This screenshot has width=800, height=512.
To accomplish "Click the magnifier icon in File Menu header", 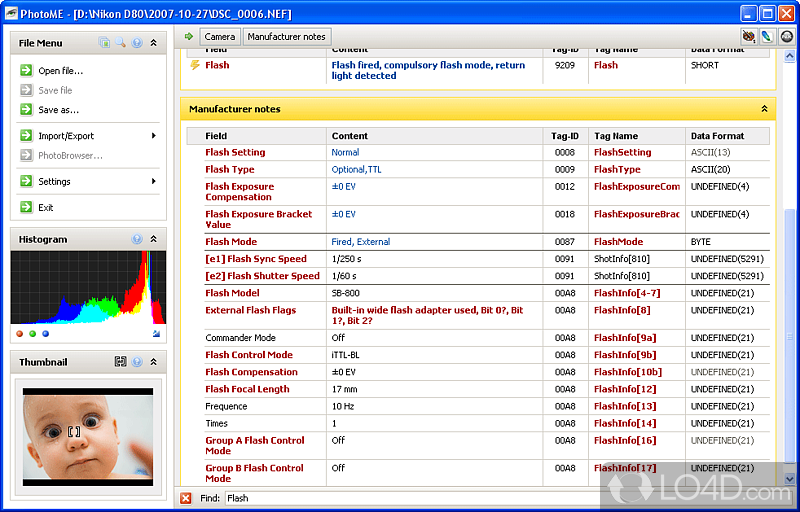I will coord(120,43).
